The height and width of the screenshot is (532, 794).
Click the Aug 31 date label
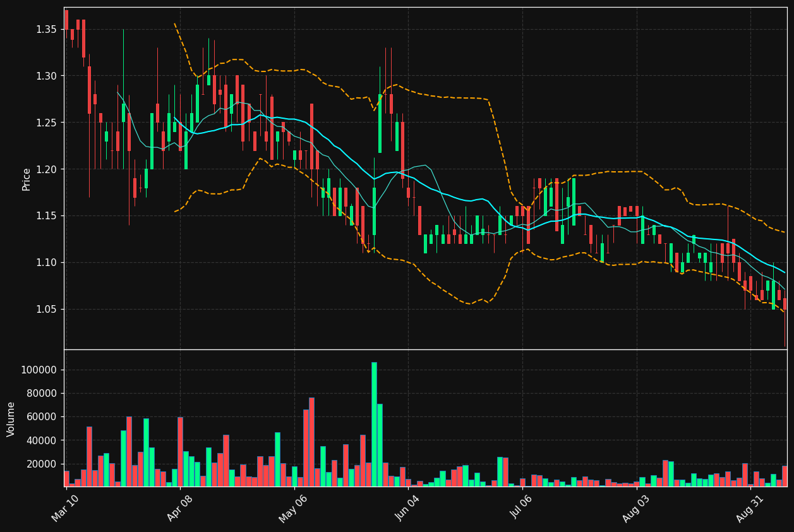click(750, 508)
